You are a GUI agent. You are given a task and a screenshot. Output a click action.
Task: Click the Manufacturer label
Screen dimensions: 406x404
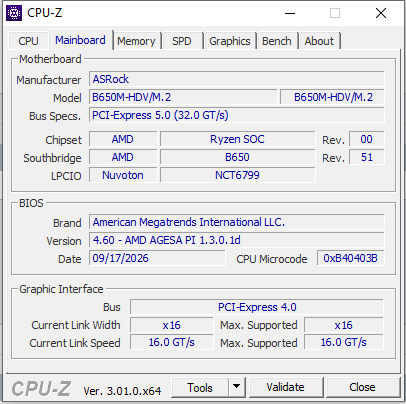49,80
